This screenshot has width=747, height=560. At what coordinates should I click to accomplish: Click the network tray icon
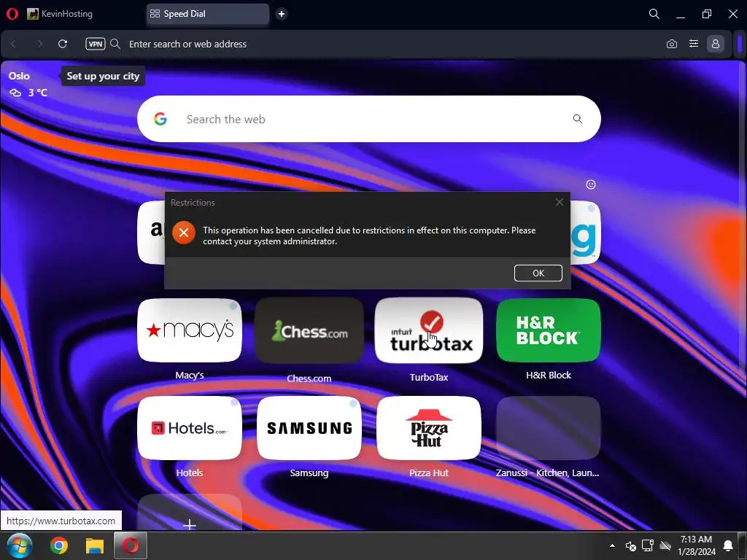pyautogui.click(x=648, y=545)
